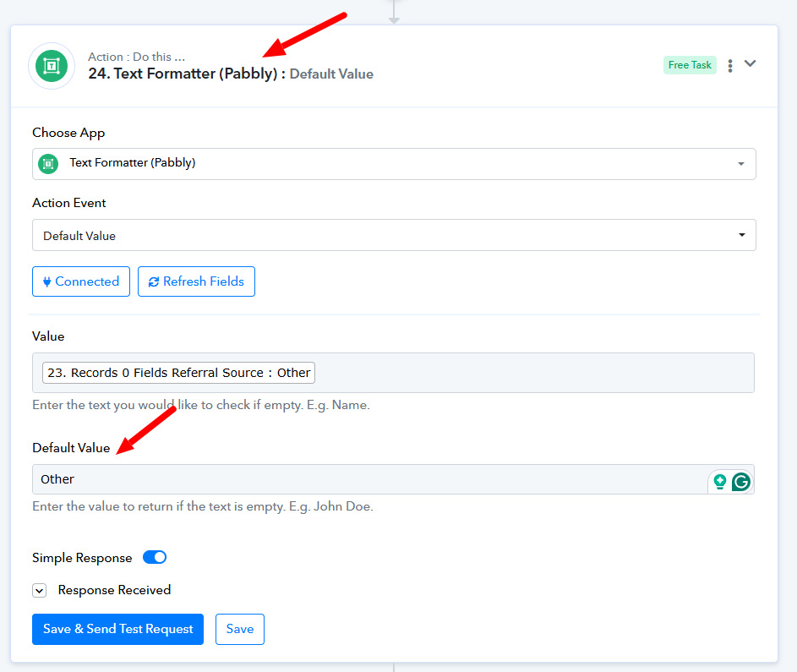Viewport: 797px width, 672px height.
Task: Click the Grammarly icon in Default Value field
Action: pyautogui.click(x=741, y=481)
